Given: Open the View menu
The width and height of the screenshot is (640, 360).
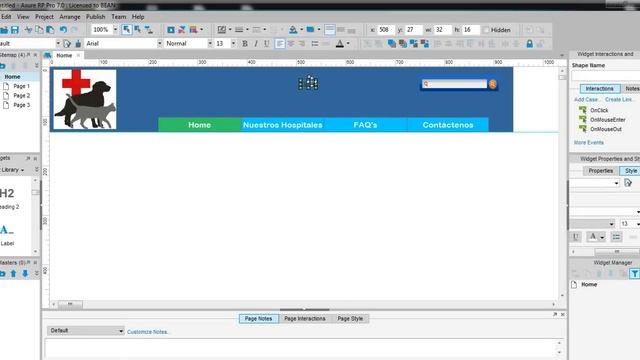Looking at the screenshot, I should coord(23,17).
